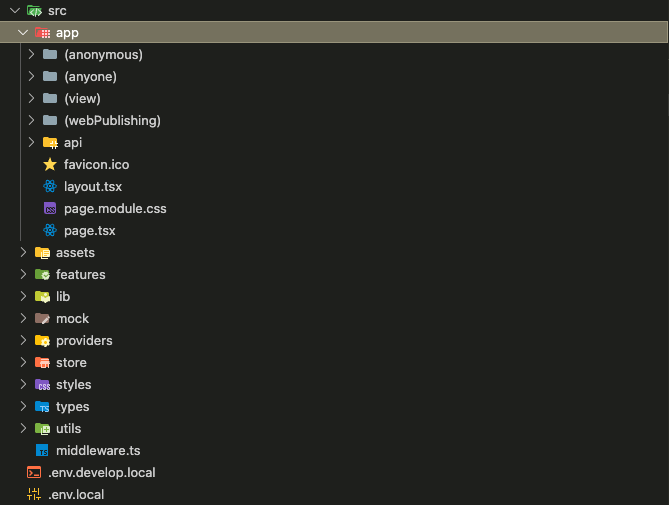Viewport: 669px width, 505px height.
Task: Open the .env.local file
Action: [x=76, y=494]
